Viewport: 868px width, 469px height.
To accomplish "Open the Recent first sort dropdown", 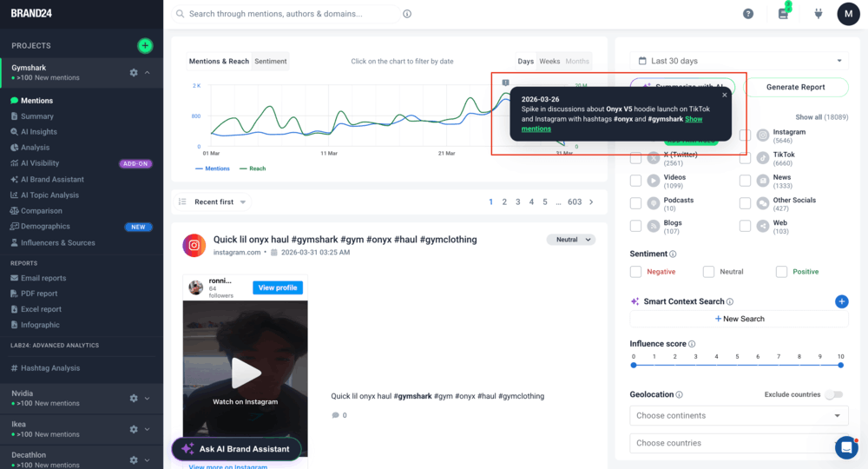I will point(214,202).
